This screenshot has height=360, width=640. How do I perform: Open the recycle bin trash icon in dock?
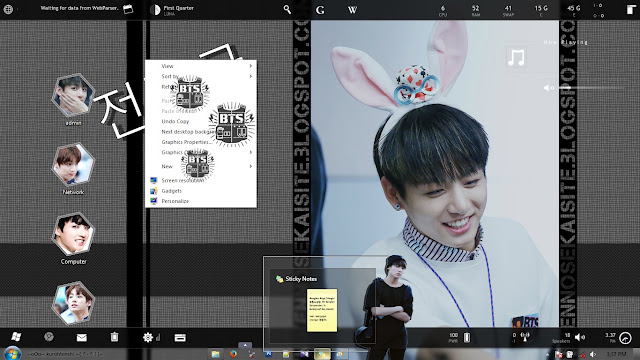(114, 337)
